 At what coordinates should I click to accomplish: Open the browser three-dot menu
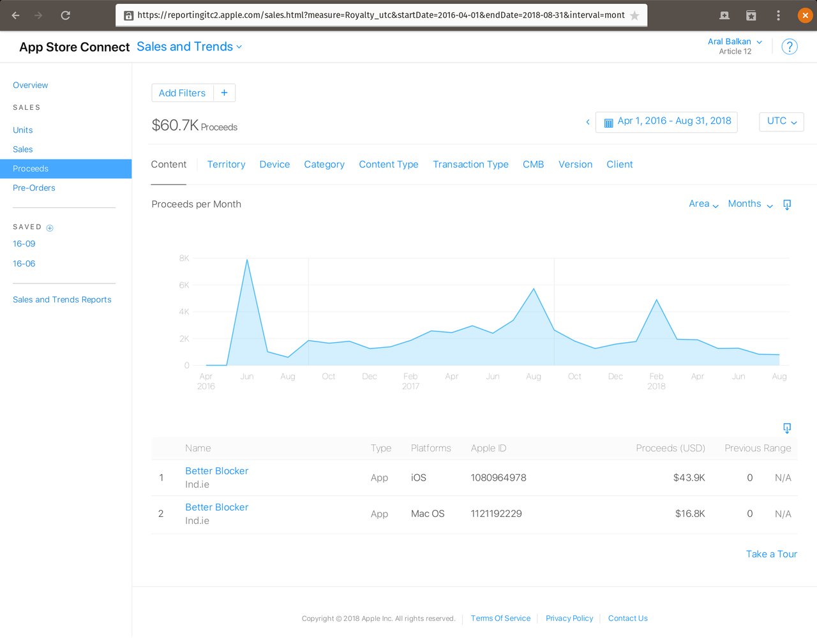pyautogui.click(x=778, y=15)
